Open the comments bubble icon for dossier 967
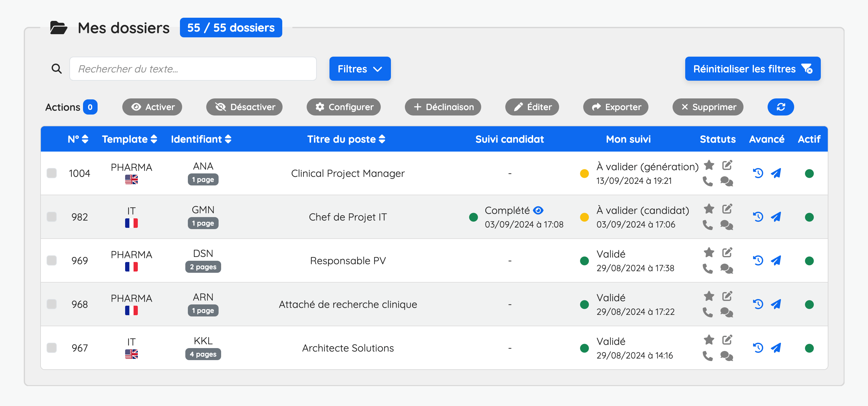The image size is (868, 406). pyautogui.click(x=726, y=356)
